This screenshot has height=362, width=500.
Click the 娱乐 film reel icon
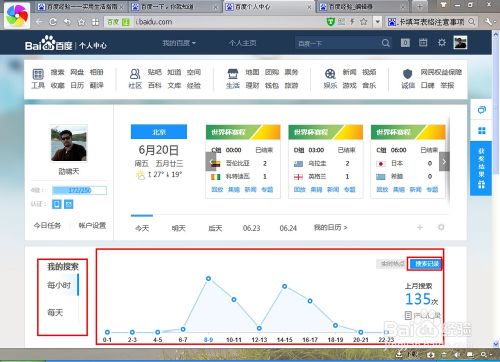click(x=330, y=74)
